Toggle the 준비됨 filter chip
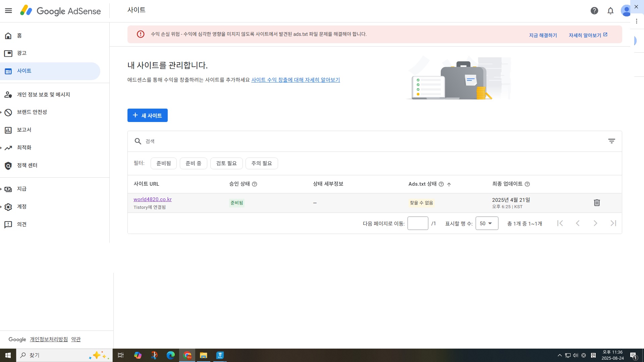 (164, 163)
